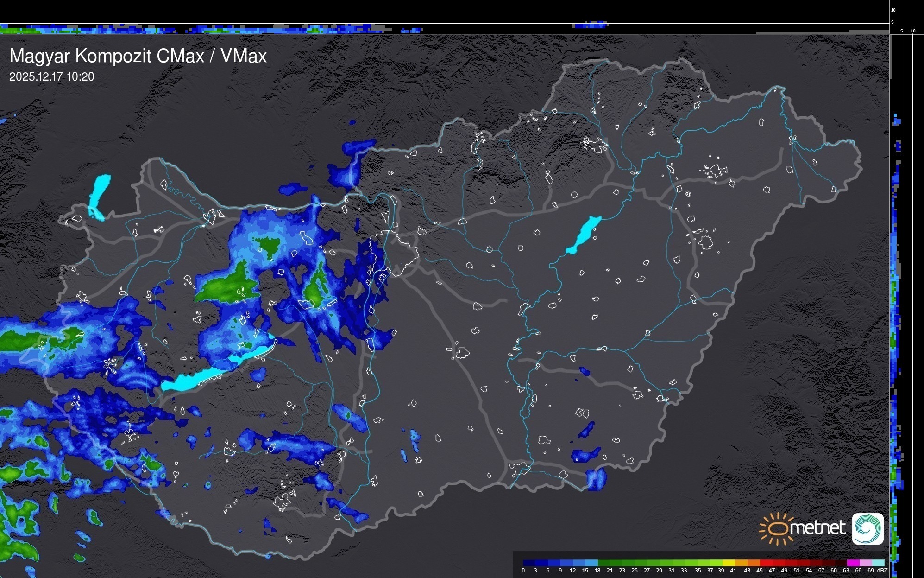Click the 2025.12.17 10:20 timestamp
924x578 pixels.
pos(51,77)
